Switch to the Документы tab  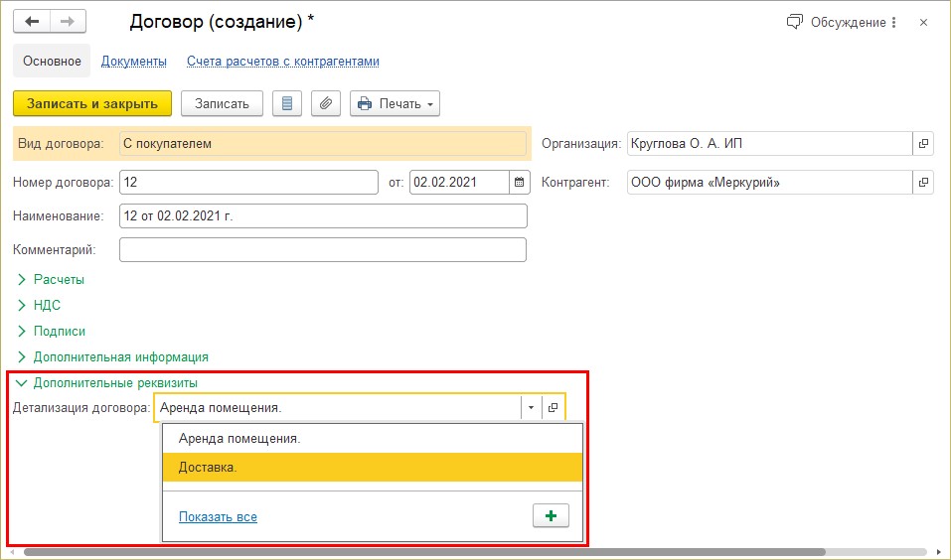[x=133, y=62]
